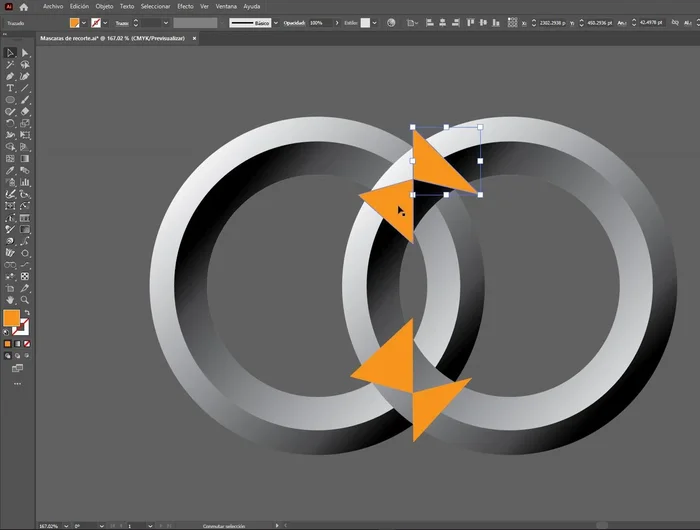Swap fill and stroke arrows icon

(x=27, y=313)
